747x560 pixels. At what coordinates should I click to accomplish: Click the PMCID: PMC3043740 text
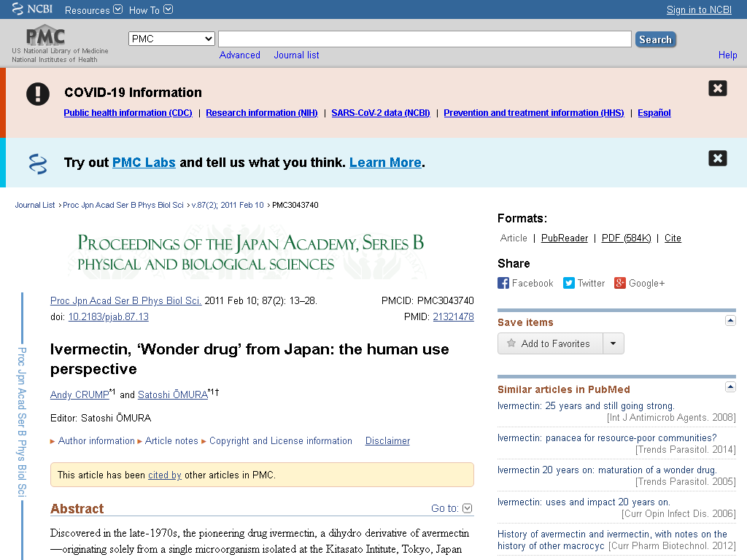(427, 301)
